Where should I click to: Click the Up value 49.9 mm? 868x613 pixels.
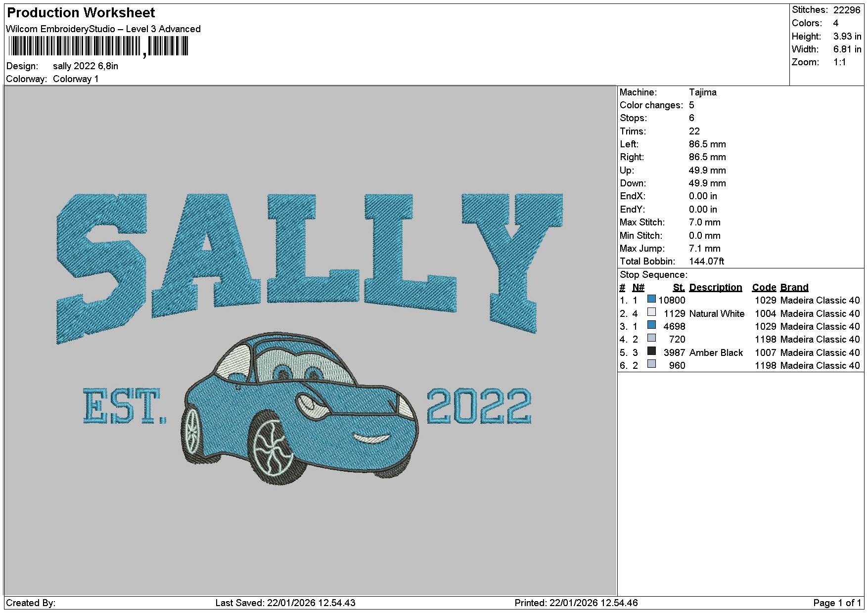coord(707,171)
